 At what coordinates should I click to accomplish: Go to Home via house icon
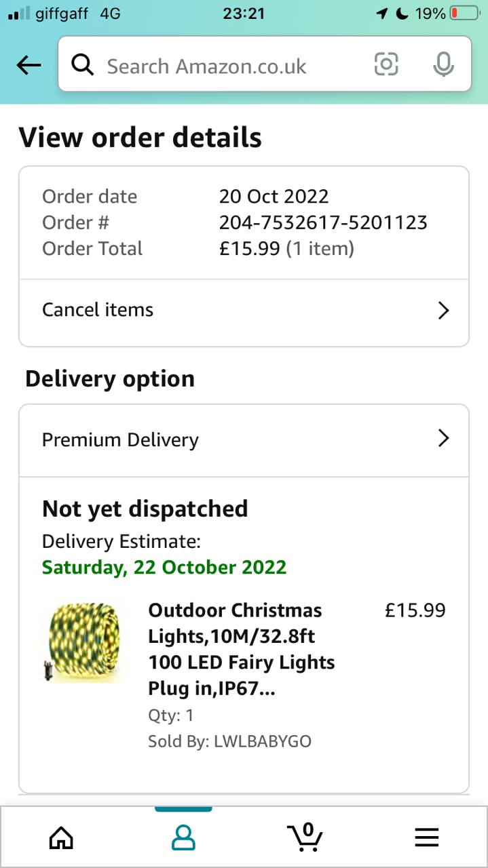pos(61,838)
